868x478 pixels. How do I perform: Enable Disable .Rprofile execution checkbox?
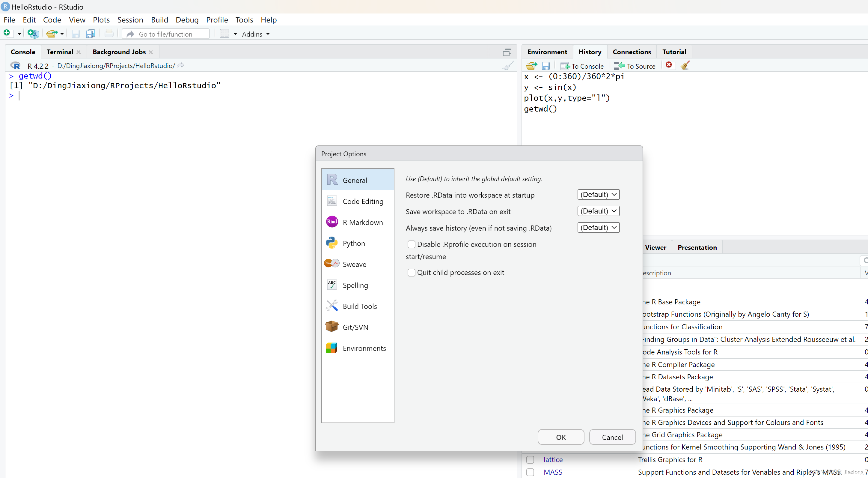pos(411,244)
